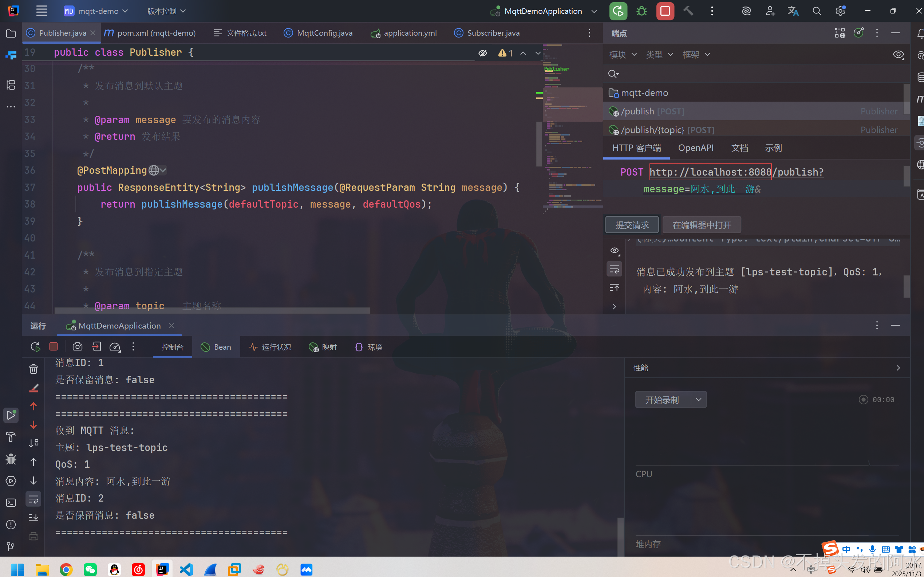
Task: Click the 在编辑器中打开 button
Action: click(702, 225)
